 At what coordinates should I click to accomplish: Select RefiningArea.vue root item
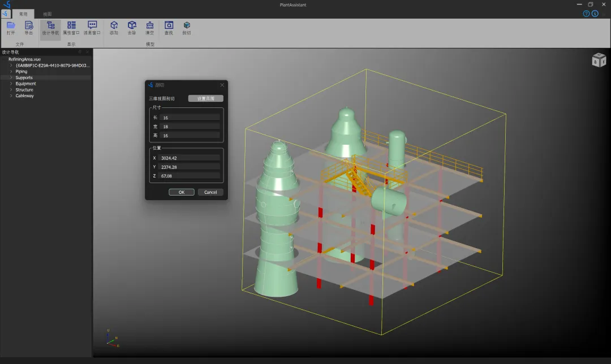pos(24,59)
